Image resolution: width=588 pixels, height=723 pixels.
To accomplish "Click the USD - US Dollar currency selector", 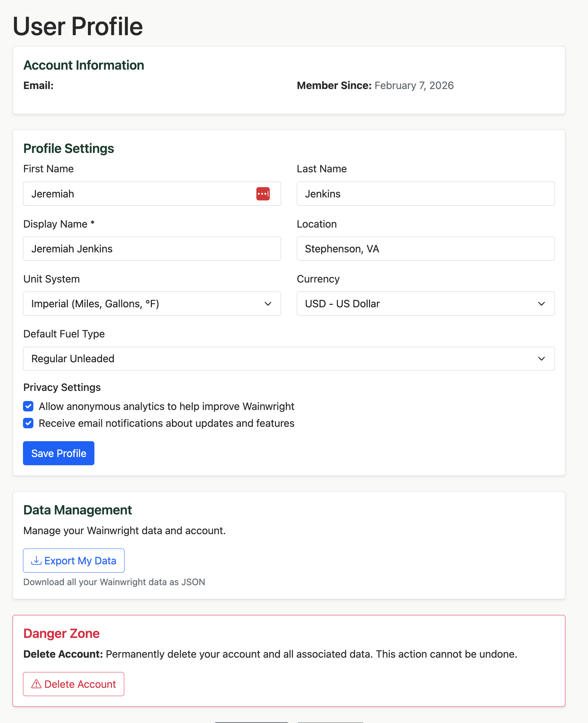I will coord(425,303).
